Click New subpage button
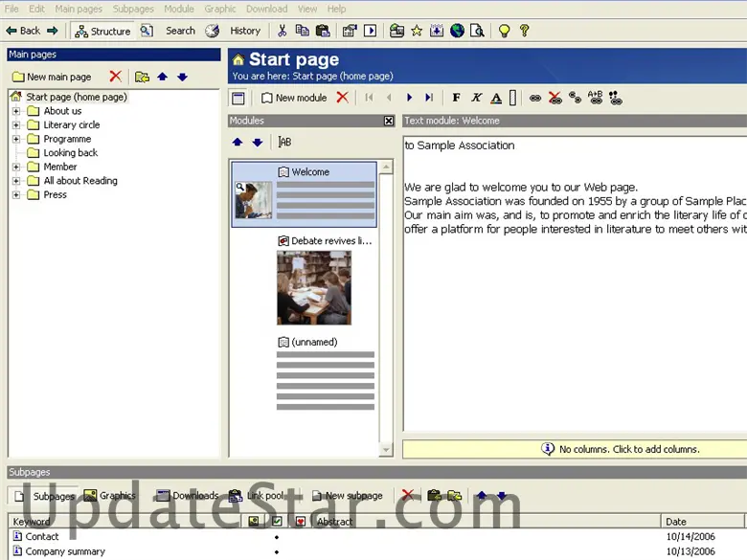747x560 pixels. (348, 496)
